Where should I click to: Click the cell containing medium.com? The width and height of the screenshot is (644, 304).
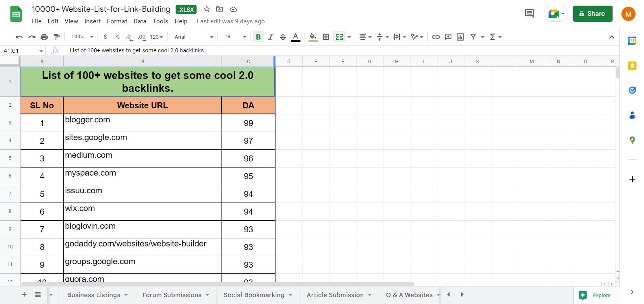pos(142,158)
